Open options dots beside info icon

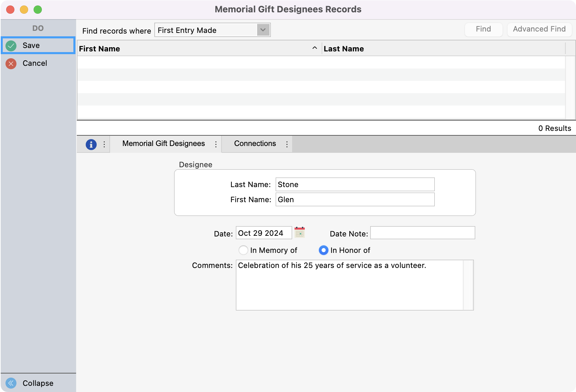(104, 144)
